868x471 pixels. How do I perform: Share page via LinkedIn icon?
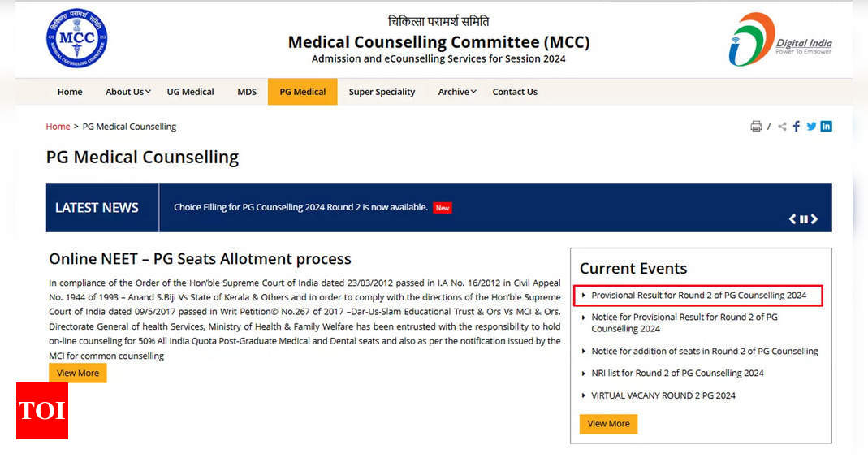click(826, 126)
